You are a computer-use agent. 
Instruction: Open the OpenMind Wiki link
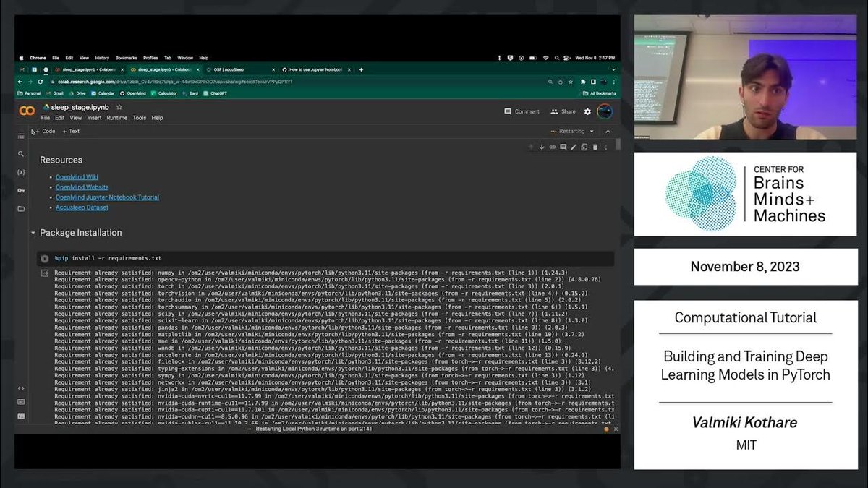pos(77,176)
